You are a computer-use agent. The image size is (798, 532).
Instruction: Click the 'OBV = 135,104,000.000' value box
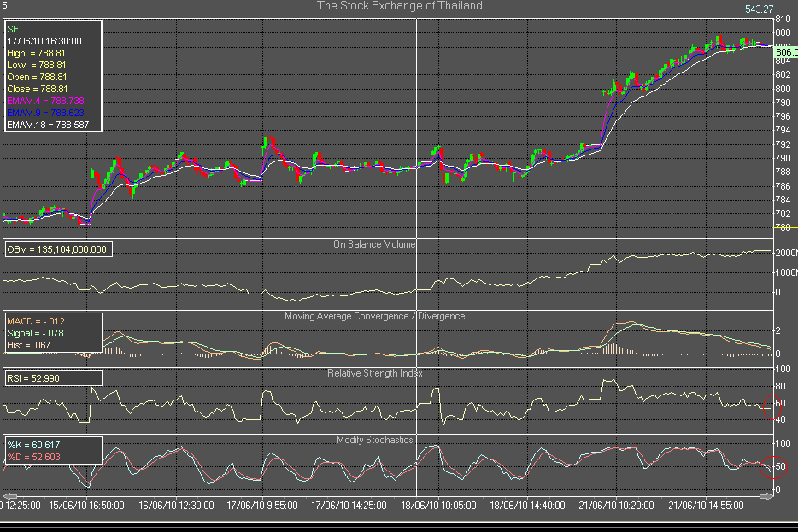[58, 249]
